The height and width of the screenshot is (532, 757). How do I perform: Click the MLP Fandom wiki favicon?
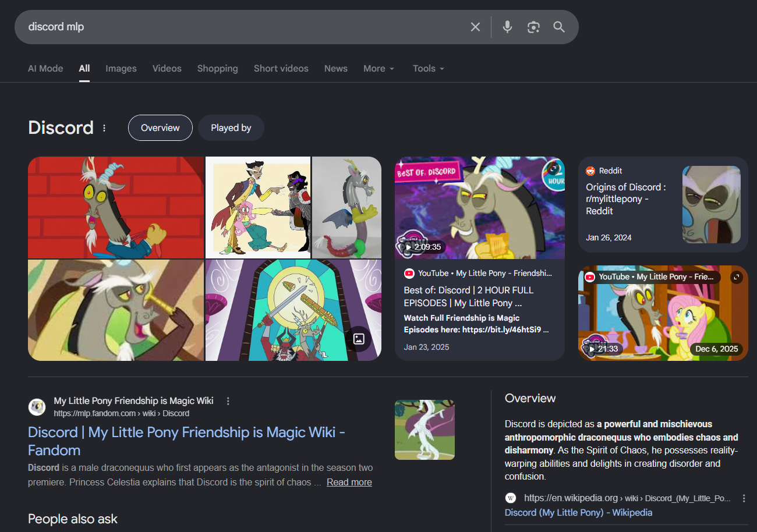pyautogui.click(x=37, y=407)
